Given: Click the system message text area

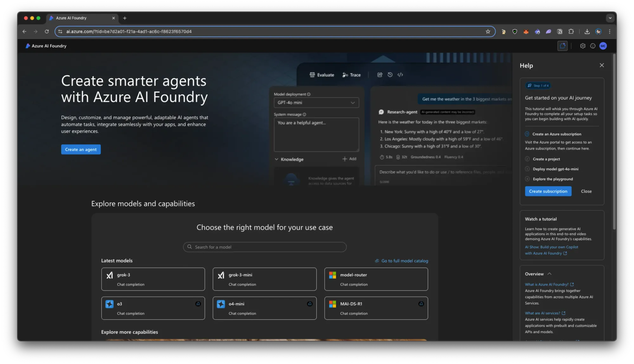Looking at the screenshot, I should [316, 135].
